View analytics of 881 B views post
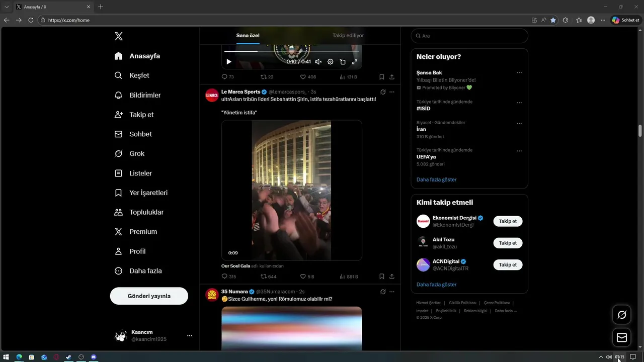The width and height of the screenshot is (644, 362). coord(349,277)
